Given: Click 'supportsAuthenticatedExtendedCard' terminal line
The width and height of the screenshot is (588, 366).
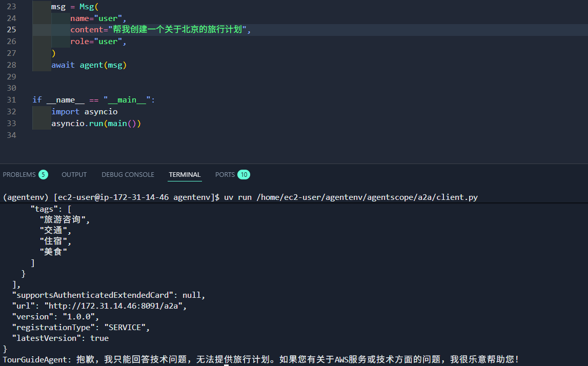Looking at the screenshot, I should click(x=109, y=295).
